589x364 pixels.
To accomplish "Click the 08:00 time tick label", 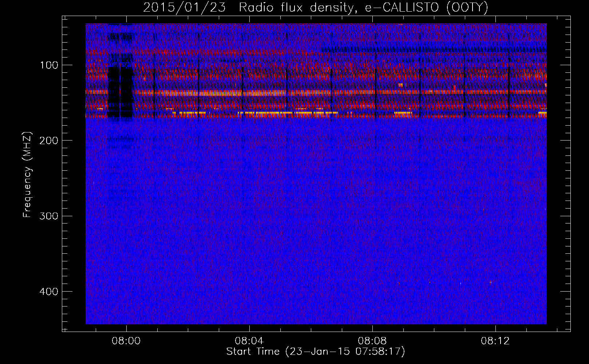I will click(x=126, y=341).
